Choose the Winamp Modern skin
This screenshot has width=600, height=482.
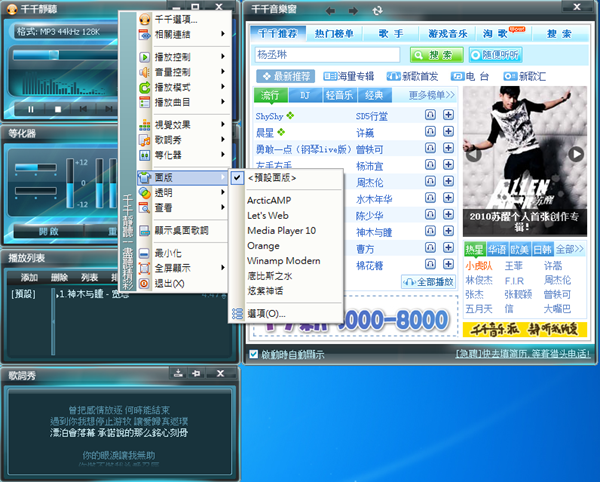click(283, 260)
